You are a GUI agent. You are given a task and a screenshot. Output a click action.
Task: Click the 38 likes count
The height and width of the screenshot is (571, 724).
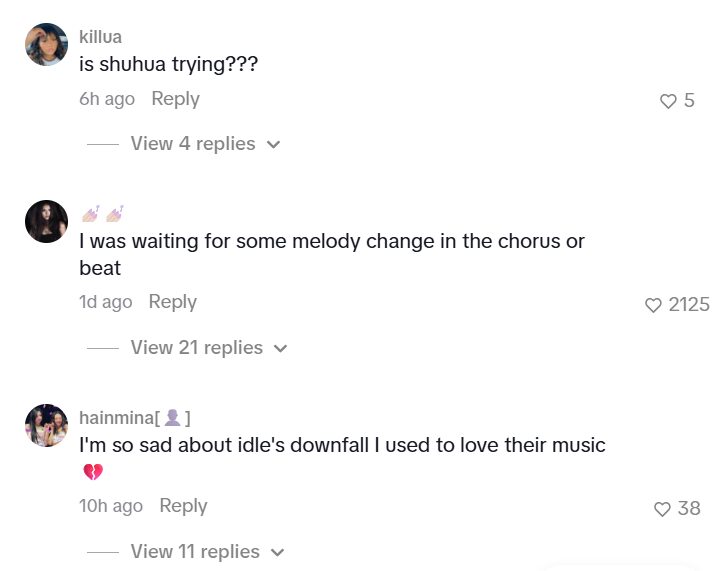[x=689, y=508]
